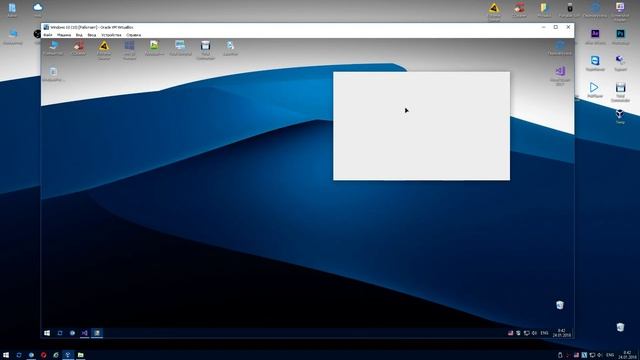Maximize the VirtualBox window
This screenshot has height=360, width=640.
pos(556,27)
